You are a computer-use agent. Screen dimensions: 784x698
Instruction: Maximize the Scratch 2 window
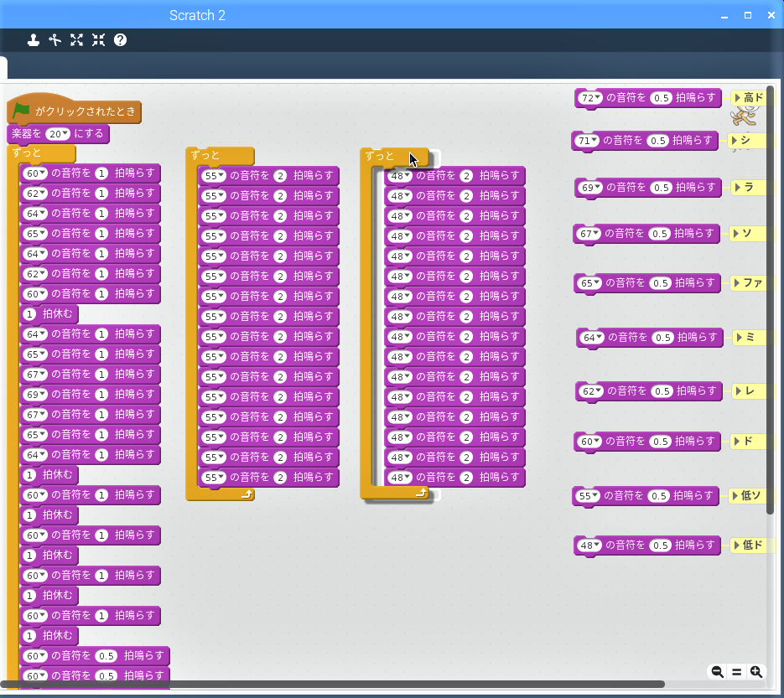[x=748, y=15]
